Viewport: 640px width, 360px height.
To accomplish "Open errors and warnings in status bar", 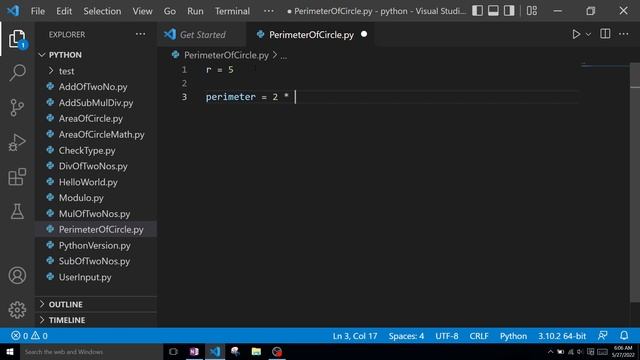I will [x=29, y=336].
